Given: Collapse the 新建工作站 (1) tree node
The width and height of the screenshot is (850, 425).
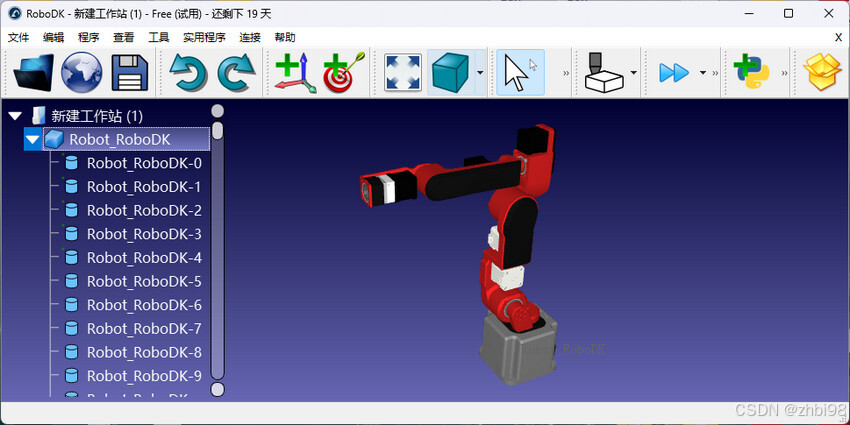Looking at the screenshot, I should [x=15, y=116].
